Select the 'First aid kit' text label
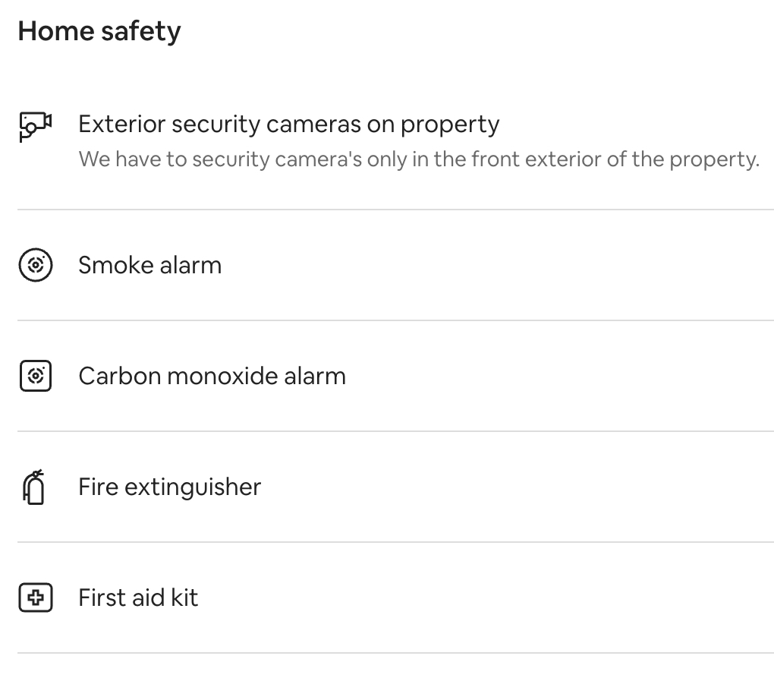The image size is (774, 700). [x=138, y=598]
